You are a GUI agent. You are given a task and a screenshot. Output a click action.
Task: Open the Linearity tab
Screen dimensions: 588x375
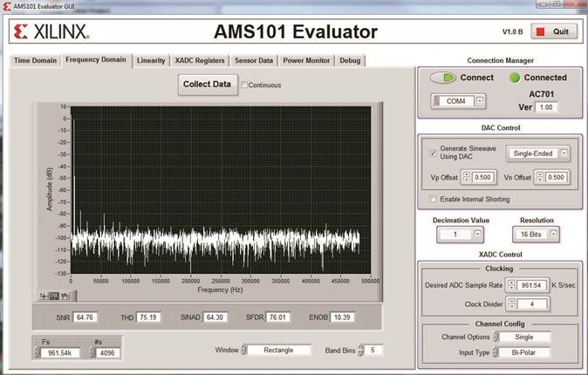click(x=151, y=60)
